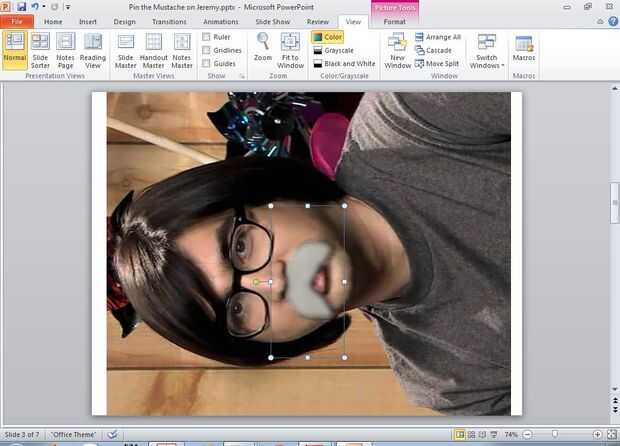Click scroll down arrow of slide pane
The width and height of the screenshot is (620, 446).
tap(615, 389)
